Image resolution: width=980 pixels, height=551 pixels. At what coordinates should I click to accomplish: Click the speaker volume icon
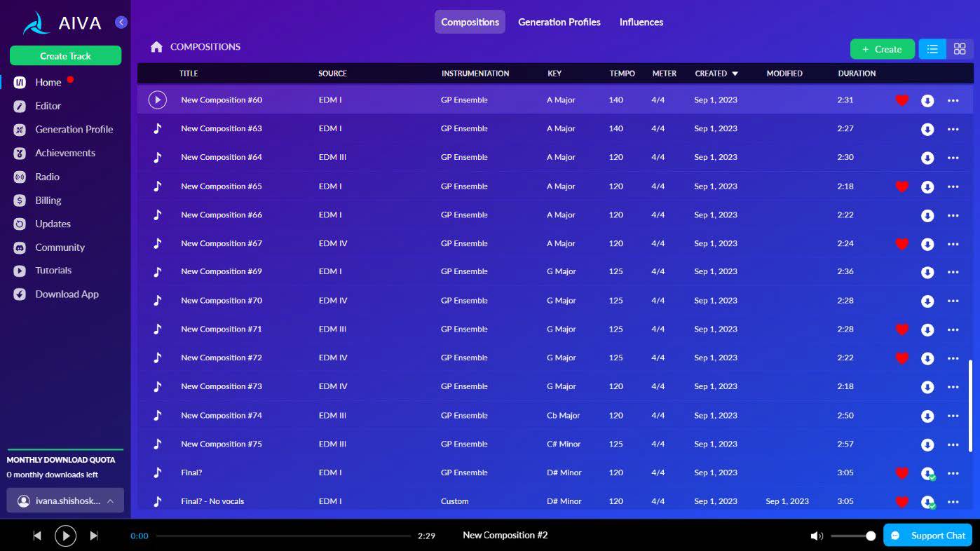pos(817,536)
